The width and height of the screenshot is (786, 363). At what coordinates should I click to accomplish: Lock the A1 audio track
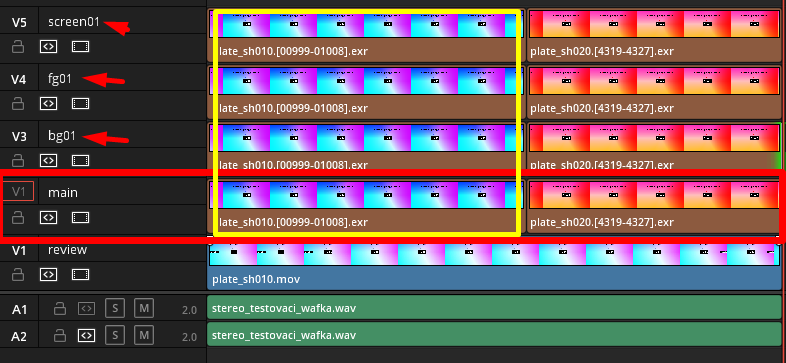60,308
